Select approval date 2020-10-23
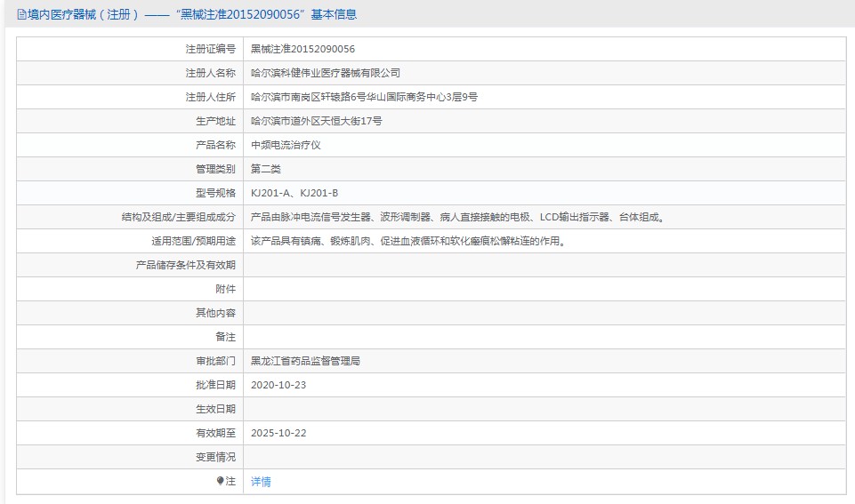 278,385
